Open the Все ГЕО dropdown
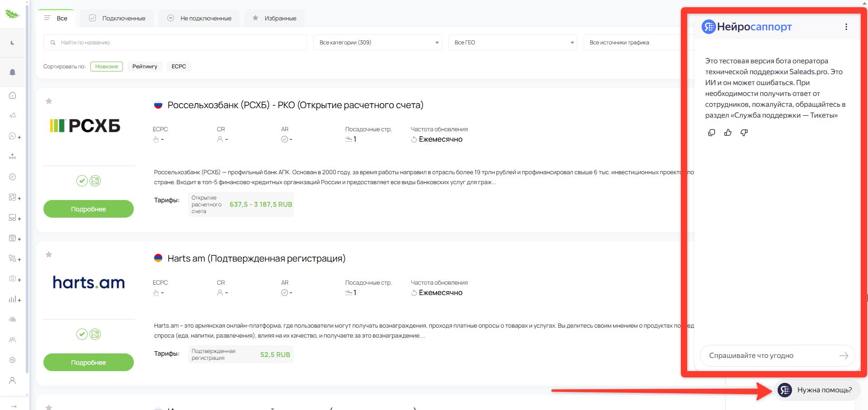Viewport: 868px width, 410px height. point(513,43)
